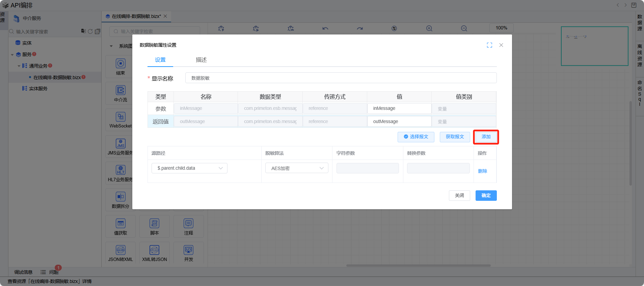Image resolution: width=644 pixels, height=286 pixels.
Task: Collapse the 通用业务 tree node
Action: tap(19, 66)
